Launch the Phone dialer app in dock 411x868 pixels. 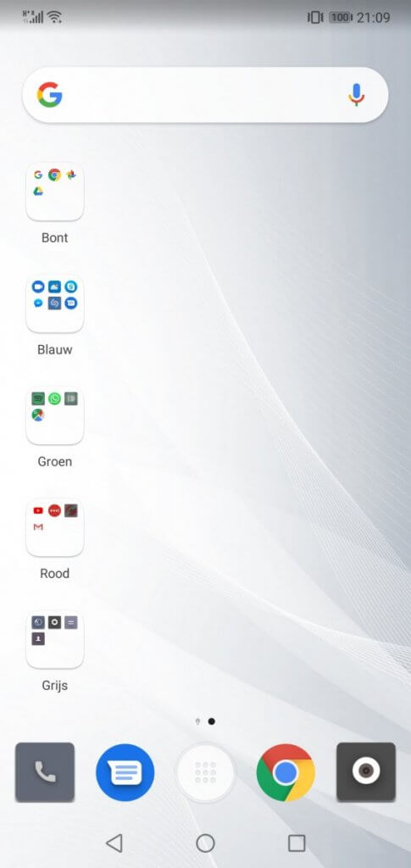(45, 771)
